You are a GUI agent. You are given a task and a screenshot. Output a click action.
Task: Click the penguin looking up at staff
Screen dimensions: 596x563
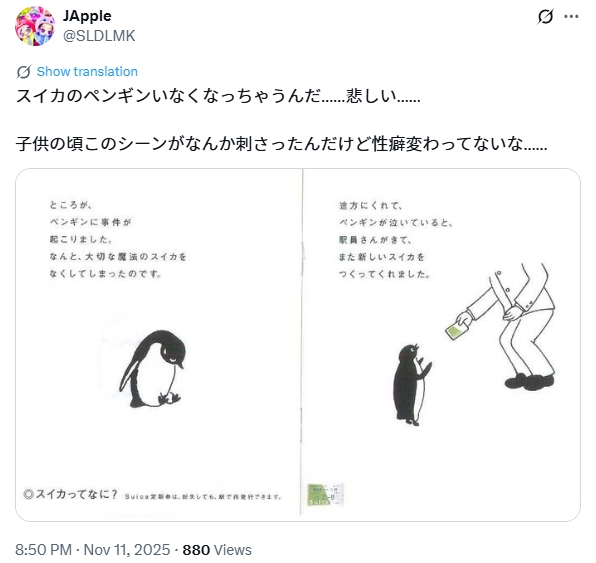412,385
